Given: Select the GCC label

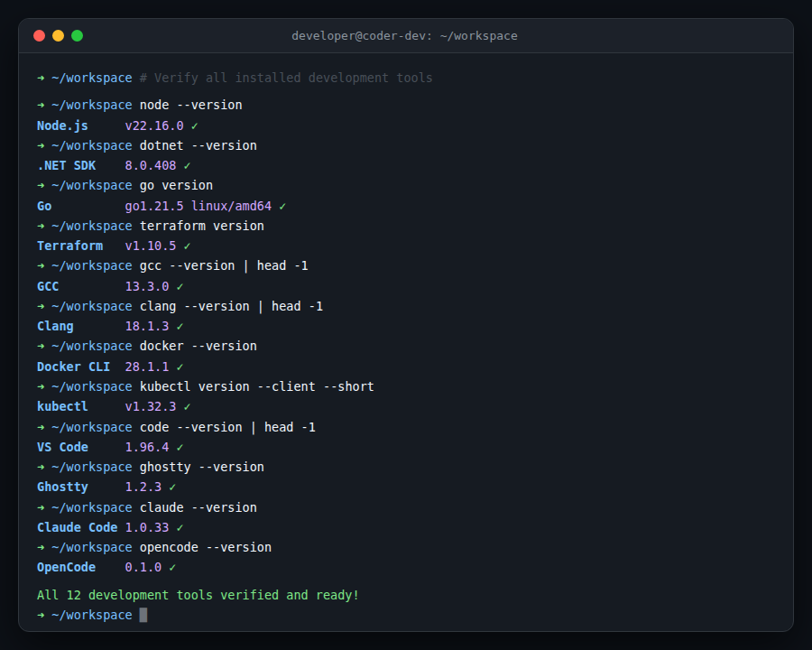Looking at the screenshot, I should tap(48, 287).
